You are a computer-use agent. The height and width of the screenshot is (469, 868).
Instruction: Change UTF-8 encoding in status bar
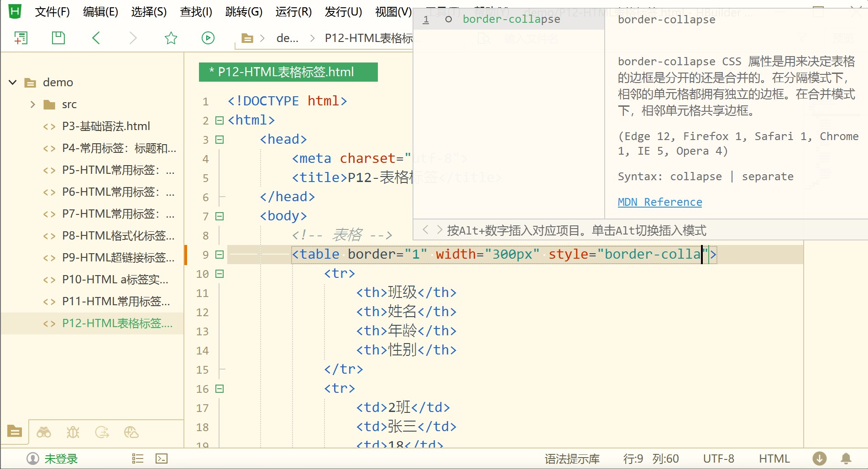point(718,459)
